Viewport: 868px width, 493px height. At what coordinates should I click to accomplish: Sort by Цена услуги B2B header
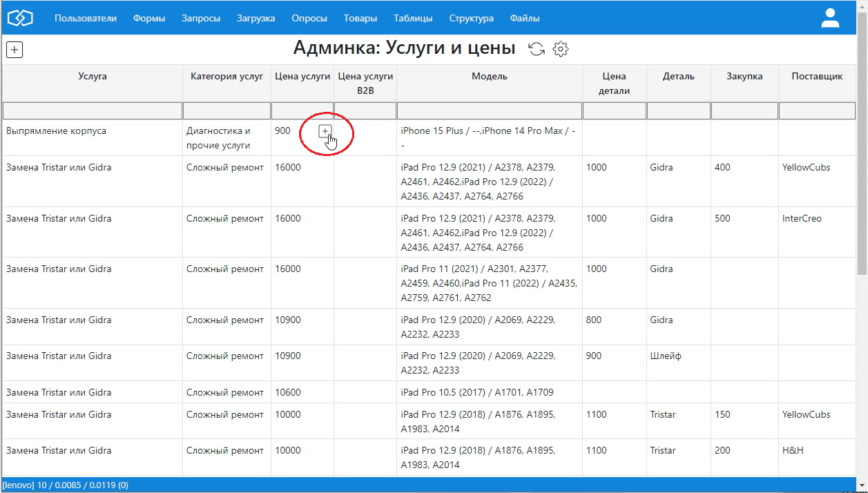tap(365, 83)
